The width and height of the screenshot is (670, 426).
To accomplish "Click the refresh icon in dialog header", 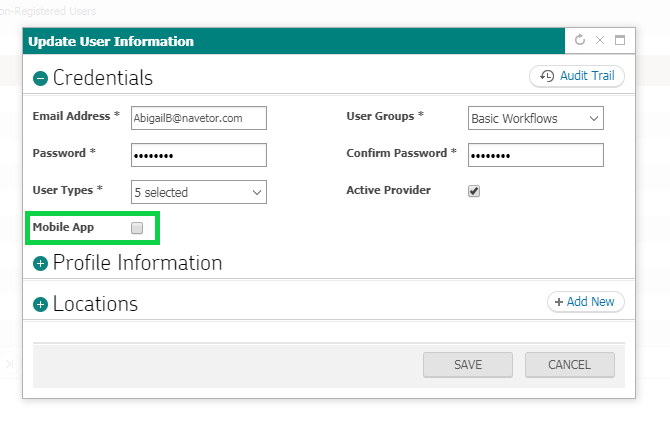I will [579, 40].
